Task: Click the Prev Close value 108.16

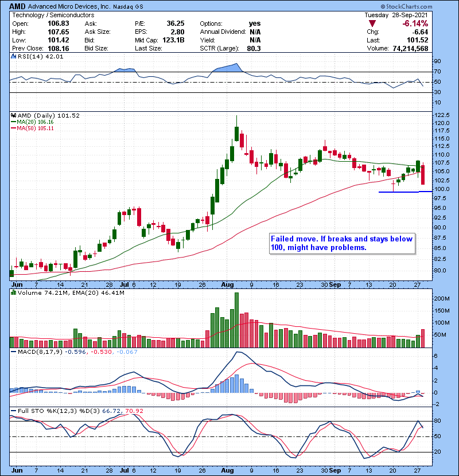Action: (59, 49)
